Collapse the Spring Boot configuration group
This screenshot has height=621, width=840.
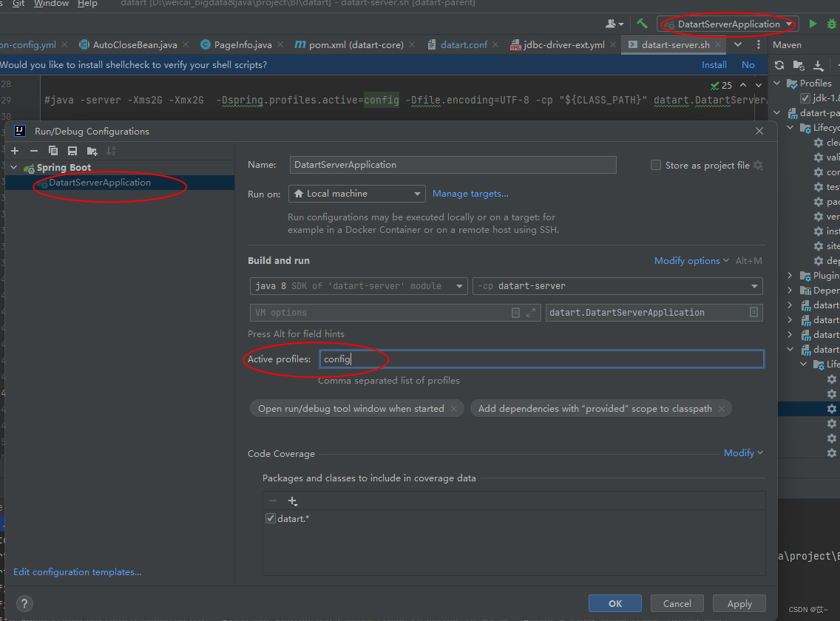coord(13,167)
